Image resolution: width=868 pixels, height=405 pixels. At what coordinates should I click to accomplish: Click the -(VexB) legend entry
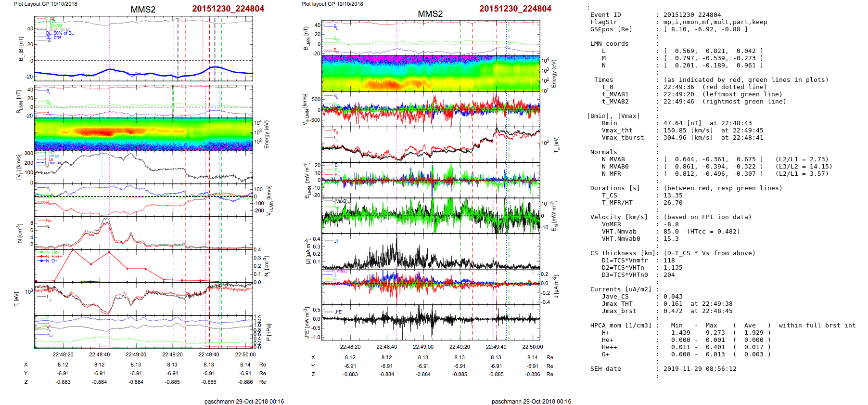click(341, 201)
